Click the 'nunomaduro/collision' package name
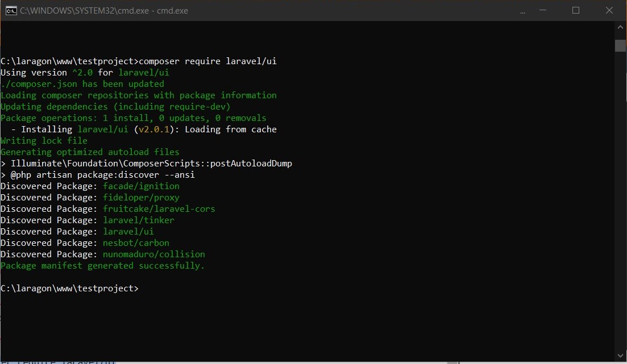This screenshot has width=627, height=364. pos(154,254)
